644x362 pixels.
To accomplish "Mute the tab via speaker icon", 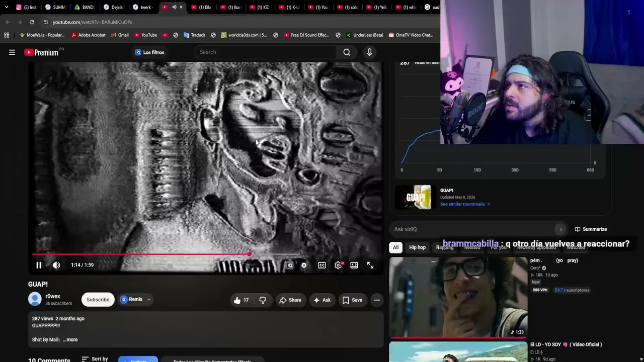I will [x=174, y=7].
